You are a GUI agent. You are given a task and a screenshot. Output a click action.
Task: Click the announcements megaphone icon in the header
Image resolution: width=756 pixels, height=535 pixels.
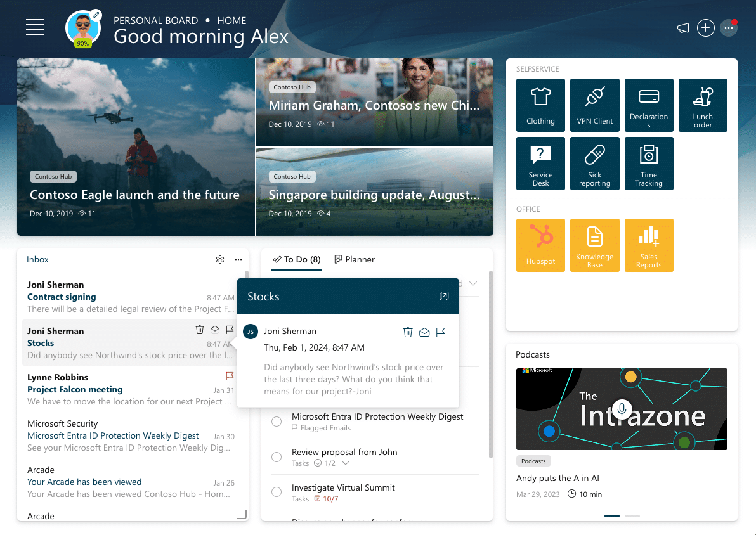(682, 28)
